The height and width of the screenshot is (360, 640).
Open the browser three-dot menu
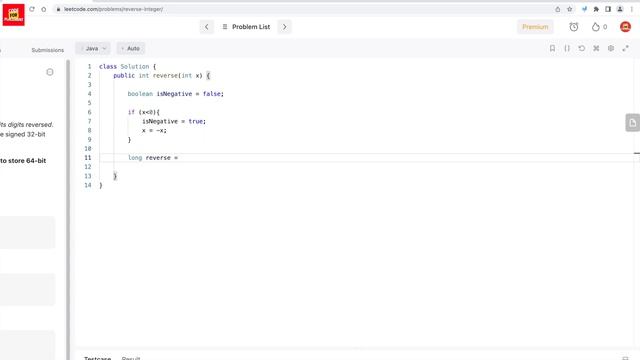(x=631, y=9)
